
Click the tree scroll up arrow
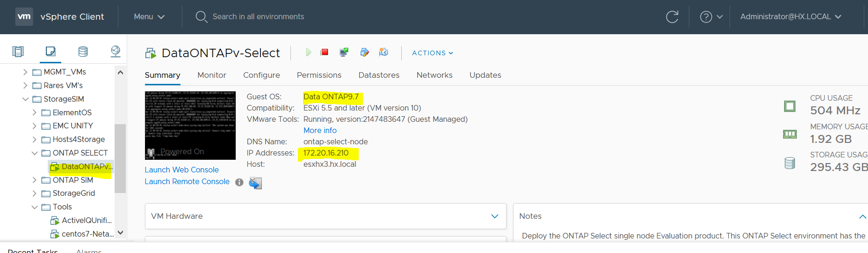(x=120, y=72)
